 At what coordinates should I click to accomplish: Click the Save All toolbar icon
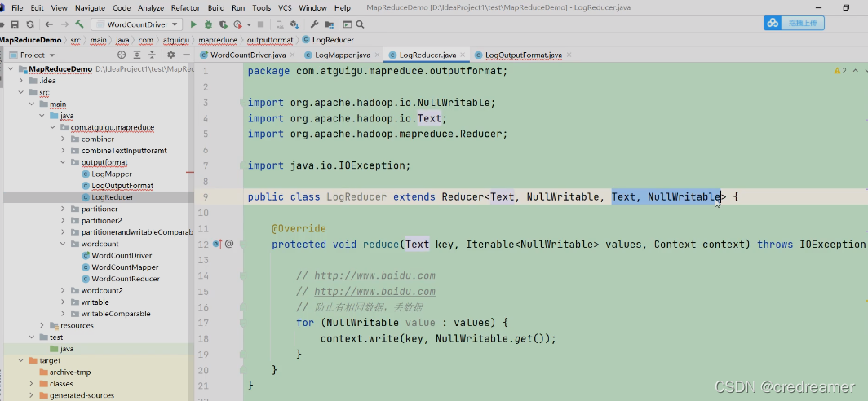(x=15, y=24)
